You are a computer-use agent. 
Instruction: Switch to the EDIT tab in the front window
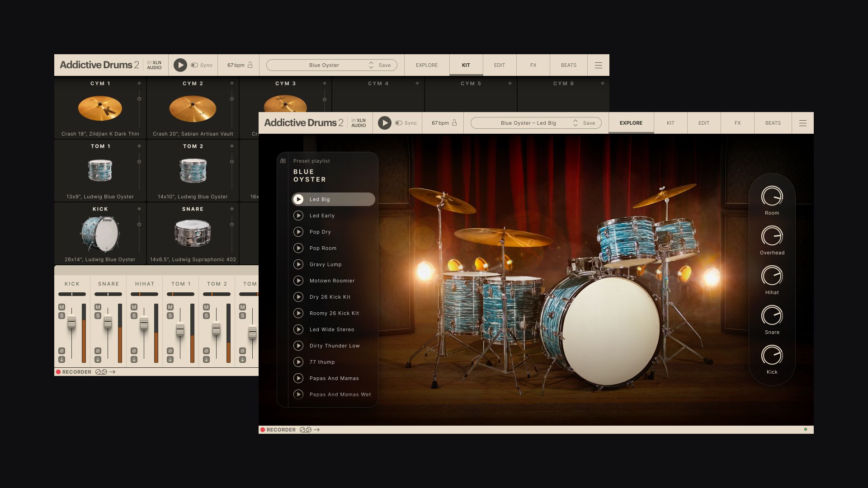coord(704,123)
